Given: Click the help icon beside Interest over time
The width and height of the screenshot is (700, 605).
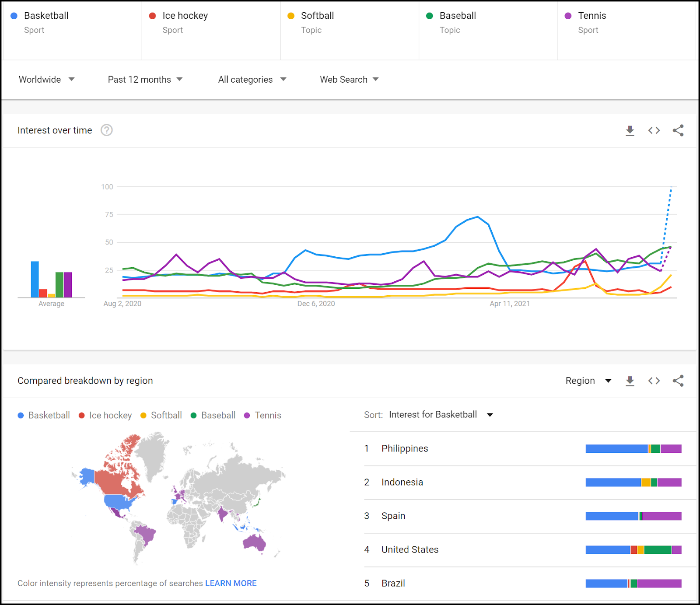Looking at the screenshot, I should (x=106, y=130).
